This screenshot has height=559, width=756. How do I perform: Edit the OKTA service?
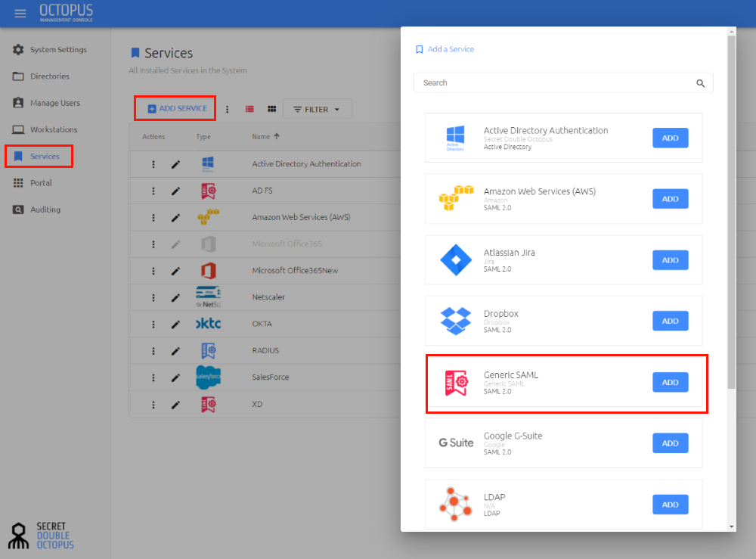tap(176, 325)
